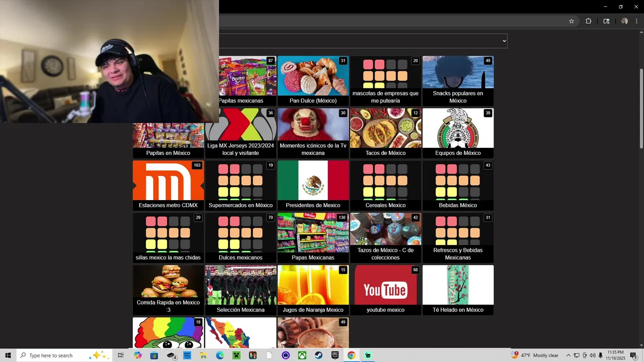
Task: Open the Mexico map template thumbnail
Action: pos(240,332)
